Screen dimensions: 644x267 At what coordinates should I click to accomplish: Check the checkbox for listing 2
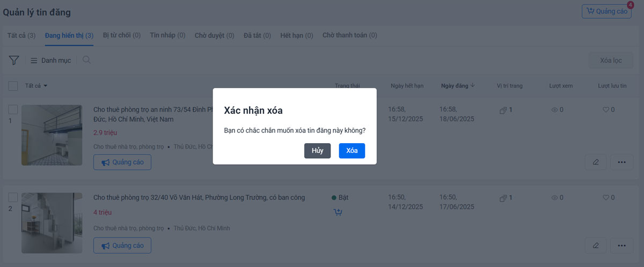pyautogui.click(x=13, y=197)
